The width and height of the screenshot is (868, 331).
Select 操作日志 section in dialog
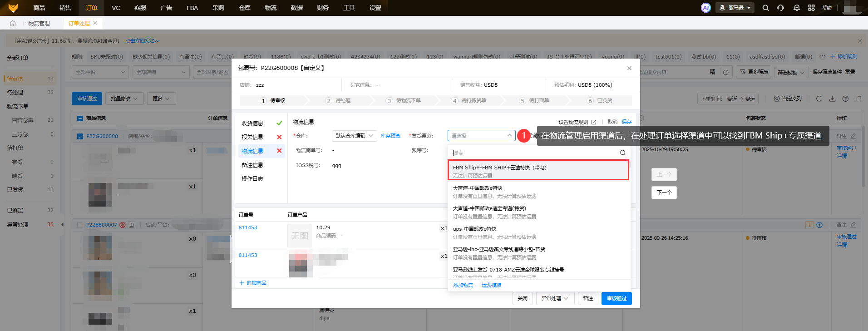[x=252, y=179]
